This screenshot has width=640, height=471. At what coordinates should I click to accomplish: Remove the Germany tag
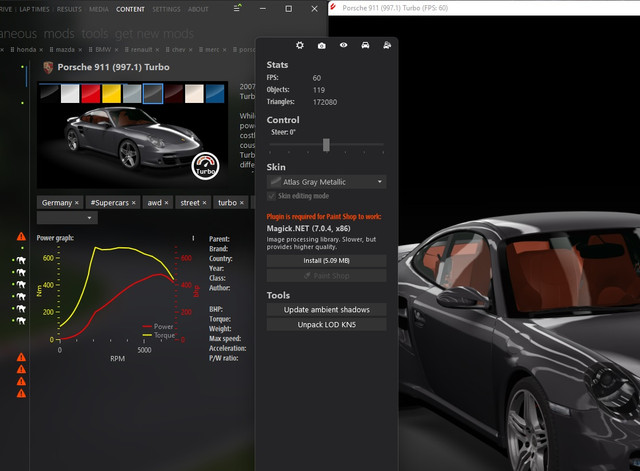pyautogui.click(x=77, y=202)
